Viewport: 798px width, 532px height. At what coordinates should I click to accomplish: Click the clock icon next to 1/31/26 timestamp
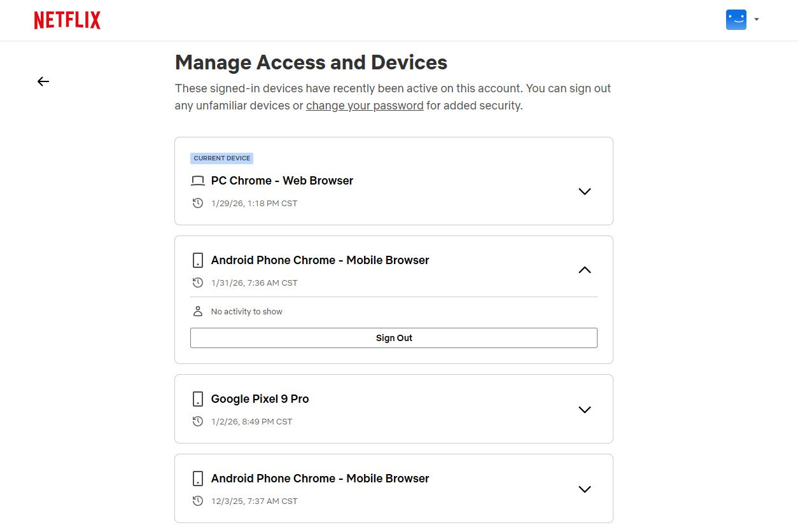click(x=198, y=283)
